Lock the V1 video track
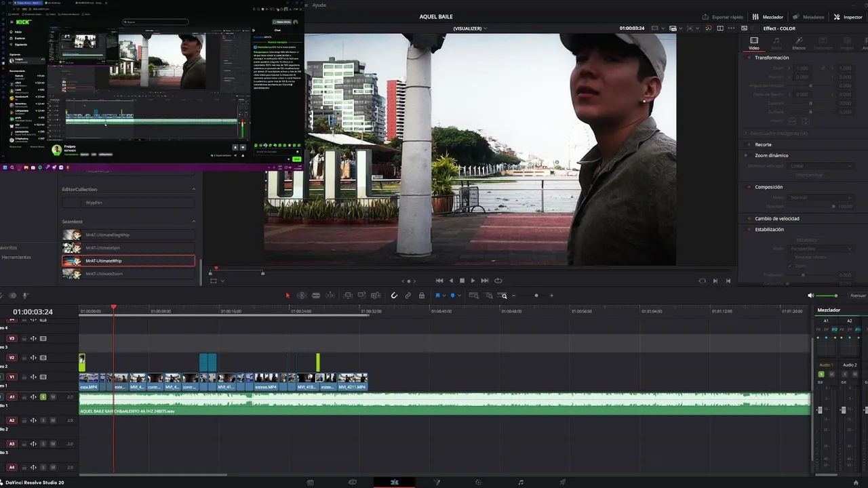868x488 pixels. 24,377
